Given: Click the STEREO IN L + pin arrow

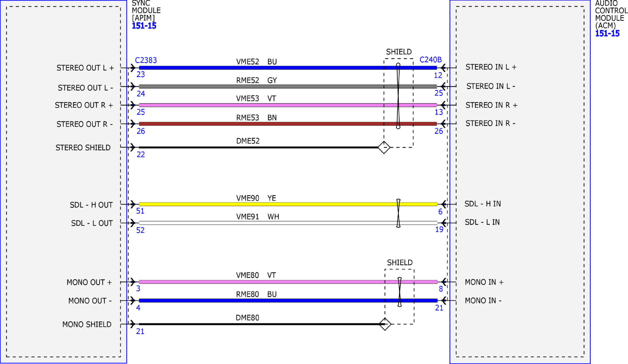Looking at the screenshot, I should (x=443, y=68).
